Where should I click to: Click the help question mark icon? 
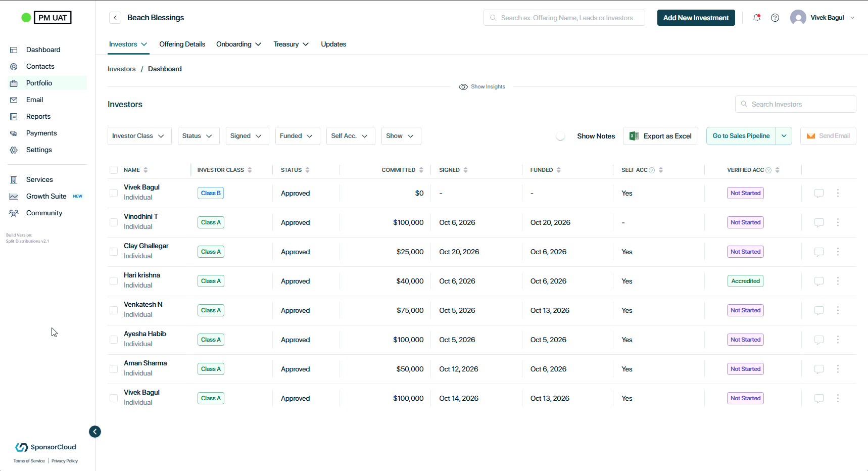[775, 18]
